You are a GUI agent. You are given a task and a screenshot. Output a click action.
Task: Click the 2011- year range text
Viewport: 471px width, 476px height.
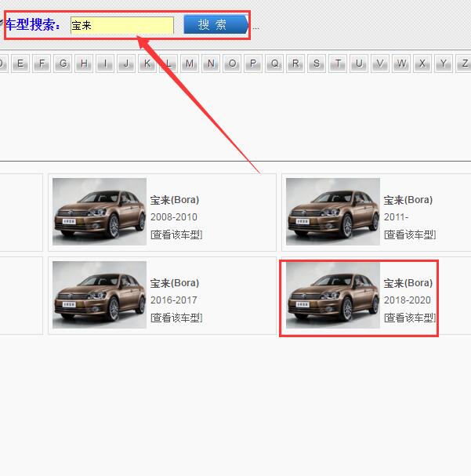point(397,217)
